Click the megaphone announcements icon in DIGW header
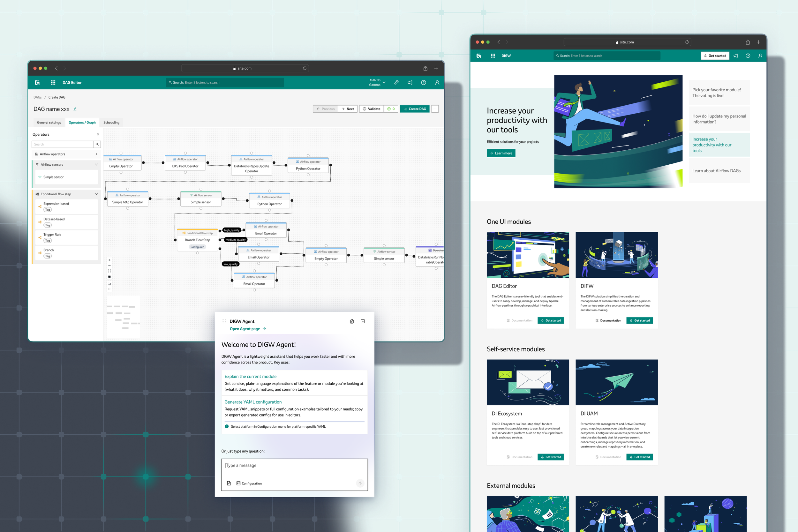The image size is (798, 532). click(x=735, y=56)
